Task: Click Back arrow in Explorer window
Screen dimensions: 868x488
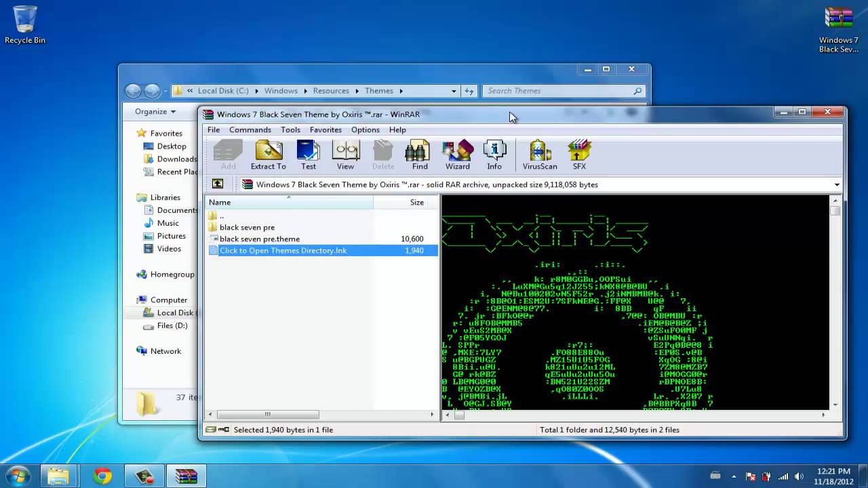Action: [134, 91]
